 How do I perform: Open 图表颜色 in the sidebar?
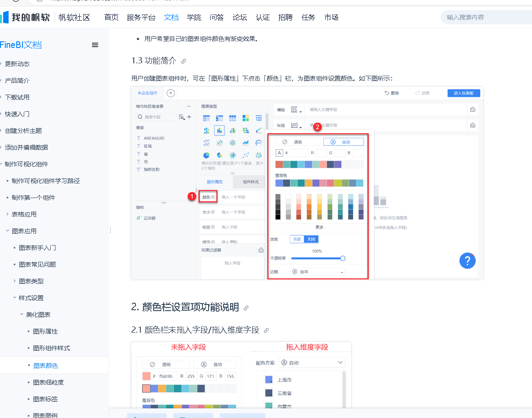point(46,366)
